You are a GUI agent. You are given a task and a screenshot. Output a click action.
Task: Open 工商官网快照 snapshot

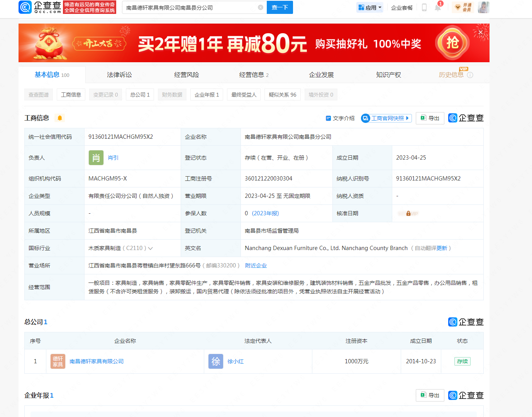point(386,118)
